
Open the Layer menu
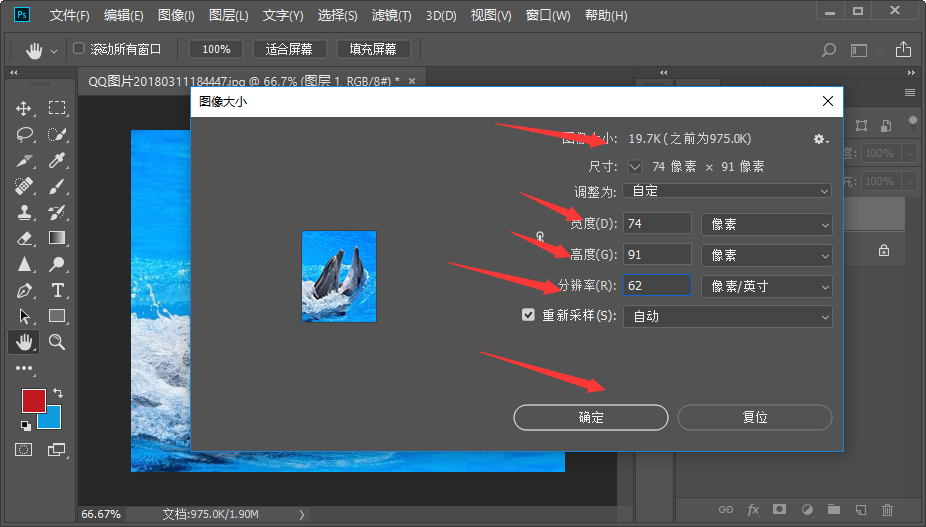[229, 15]
